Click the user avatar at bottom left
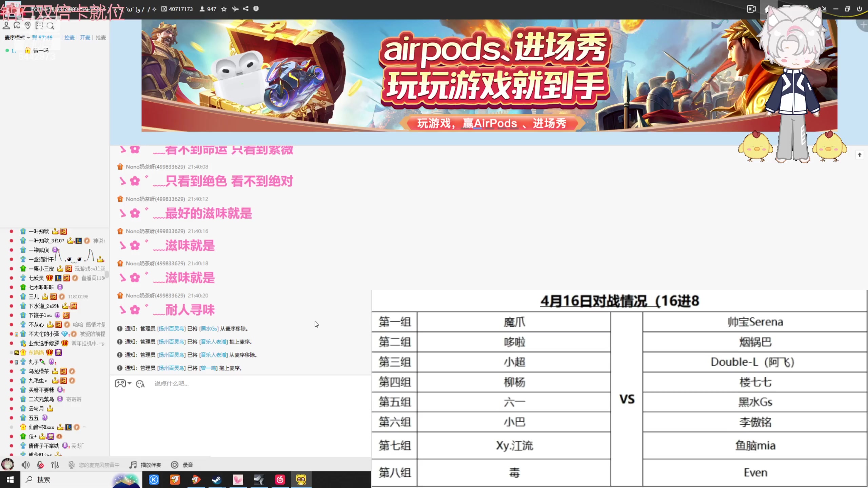 pos(7,464)
